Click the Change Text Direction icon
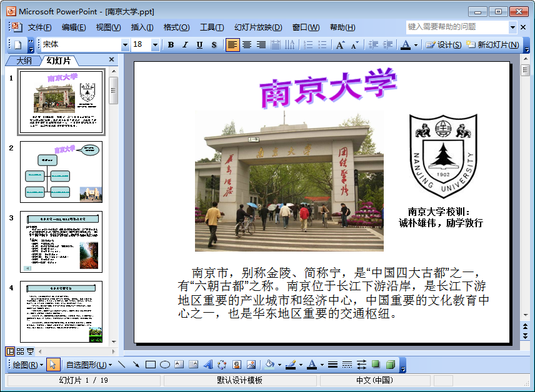This screenshot has height=392, width=535. click(289, 45)
